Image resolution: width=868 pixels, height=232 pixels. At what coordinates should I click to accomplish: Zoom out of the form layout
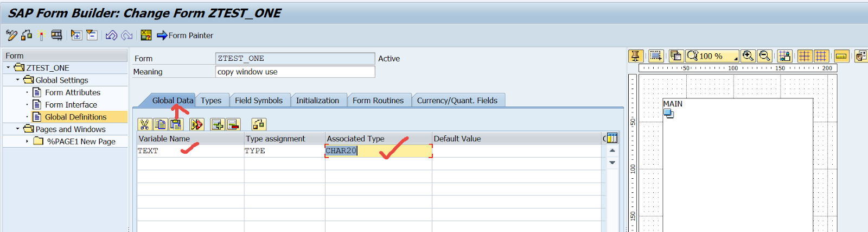(x=764, y=56)
